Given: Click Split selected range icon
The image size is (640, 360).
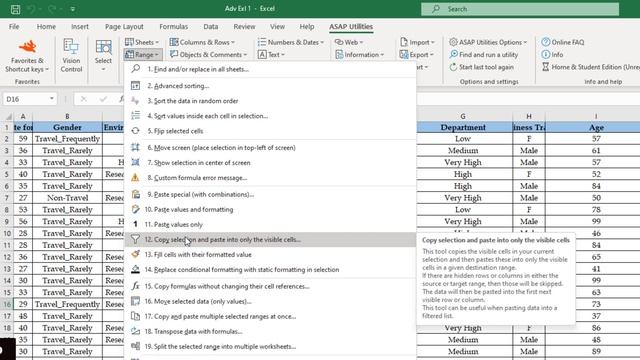Looking at the screenshot, I should pos(136,346).
